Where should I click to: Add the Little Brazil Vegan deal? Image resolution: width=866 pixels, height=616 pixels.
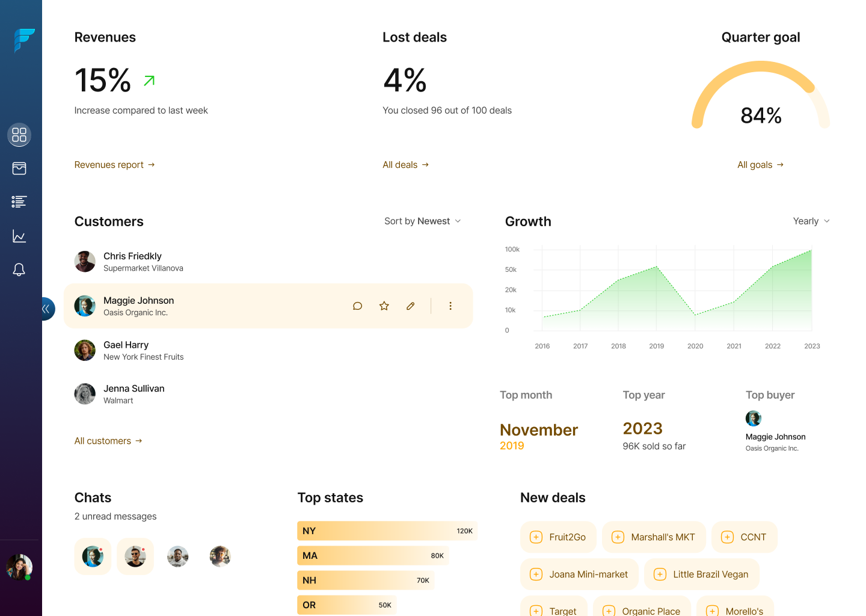(701, 574)
